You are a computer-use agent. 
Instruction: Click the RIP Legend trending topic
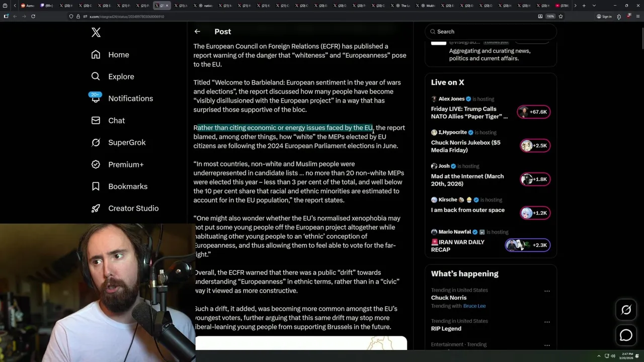tap(446, 329)
